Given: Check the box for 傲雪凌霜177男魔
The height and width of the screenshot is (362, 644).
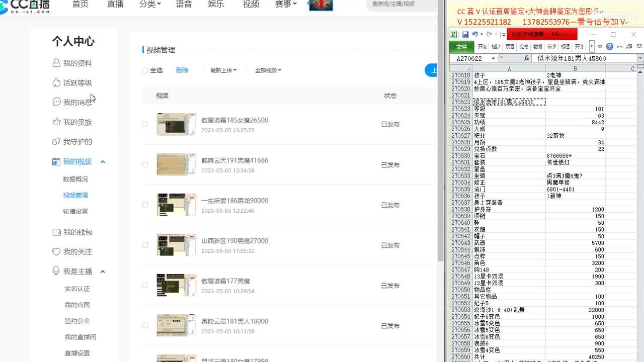Looking at the screenshot, I should (145, 285).
